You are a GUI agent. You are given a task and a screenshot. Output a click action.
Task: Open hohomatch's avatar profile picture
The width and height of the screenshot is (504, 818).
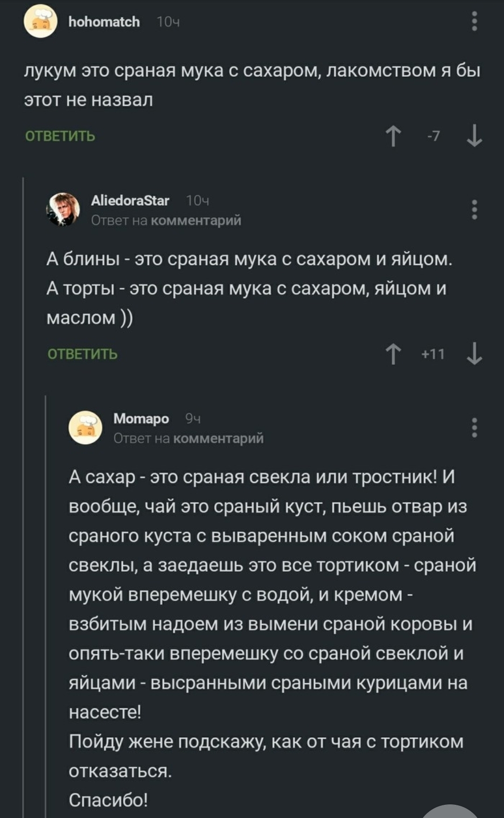(x=41, y=21)
